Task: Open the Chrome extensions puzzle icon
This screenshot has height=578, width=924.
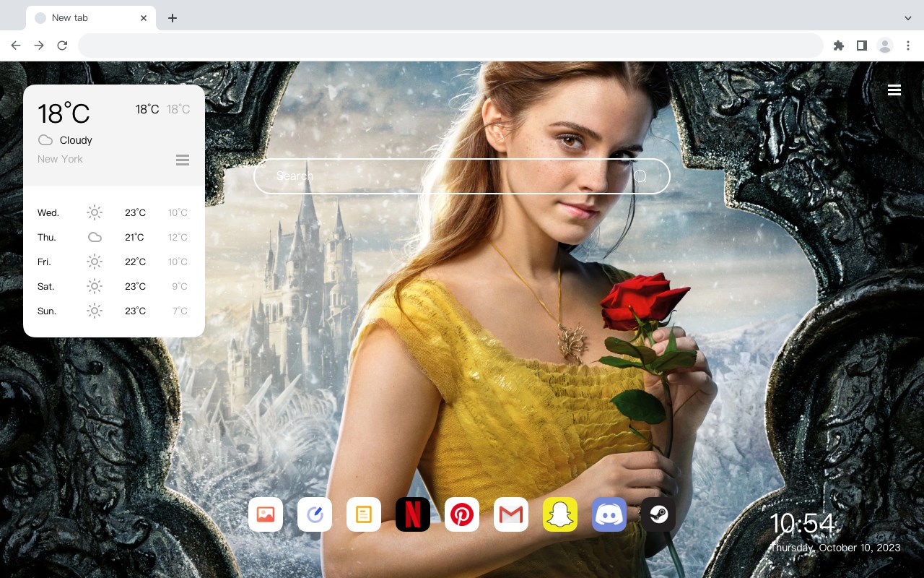Action: 838,46
